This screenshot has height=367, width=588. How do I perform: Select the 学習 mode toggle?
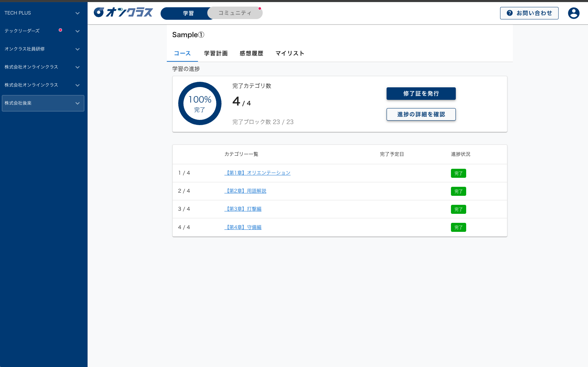[188, 13]
